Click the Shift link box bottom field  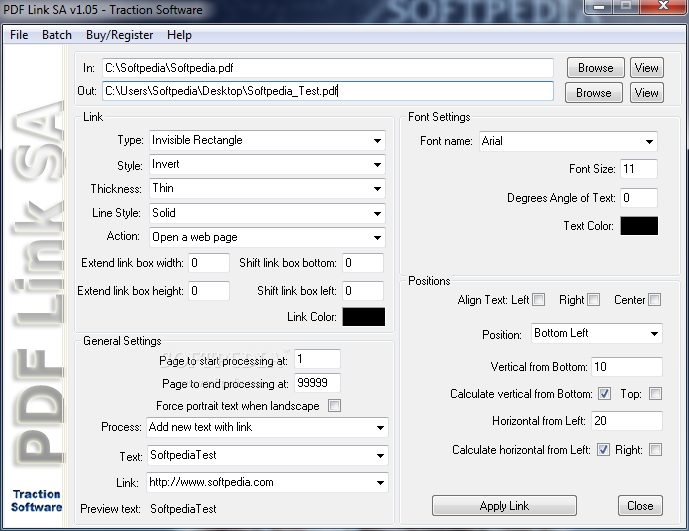click(363, 263)
